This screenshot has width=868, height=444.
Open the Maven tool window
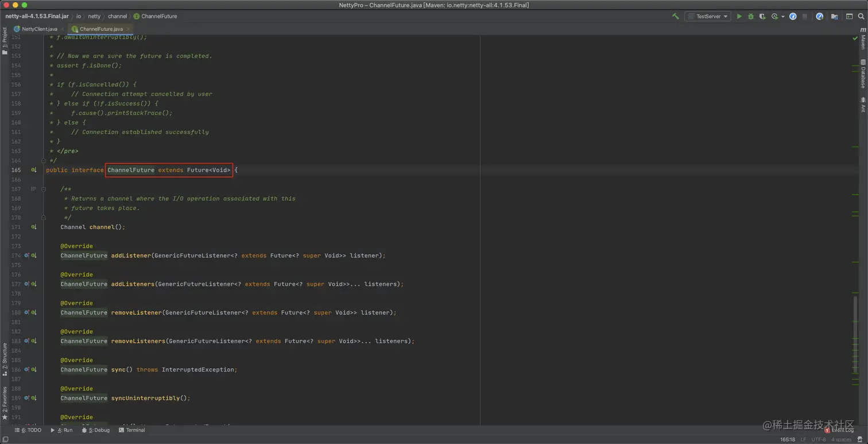point(863,38)
